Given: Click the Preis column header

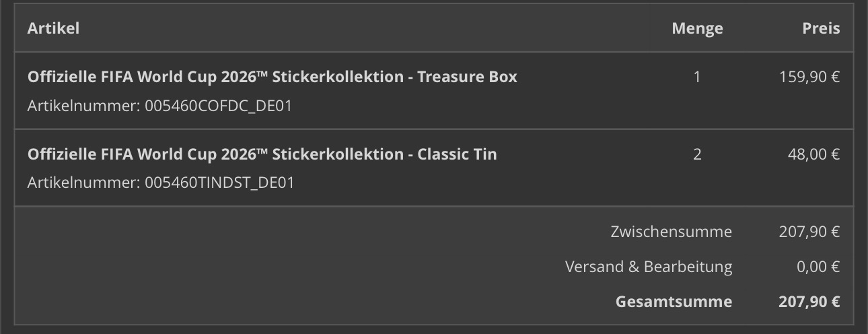Looking at the screenshot, I should click(821, 28).
